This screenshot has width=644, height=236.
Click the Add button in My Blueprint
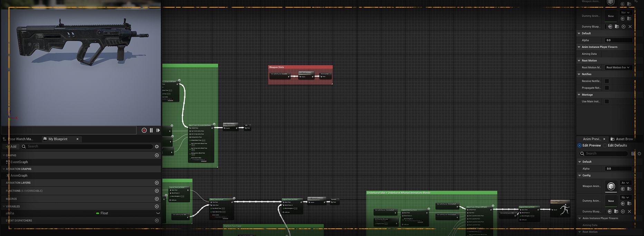click(x=11, y=147)
